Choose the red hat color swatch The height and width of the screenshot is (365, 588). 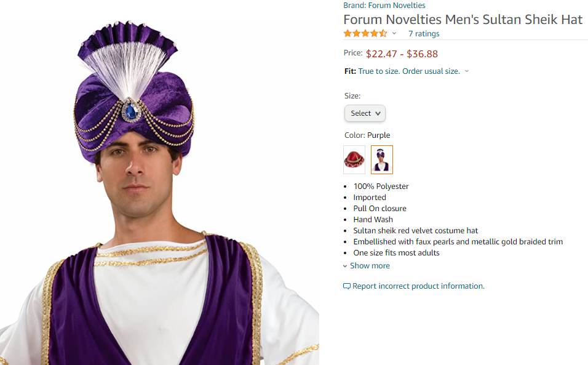click(354, 159)
